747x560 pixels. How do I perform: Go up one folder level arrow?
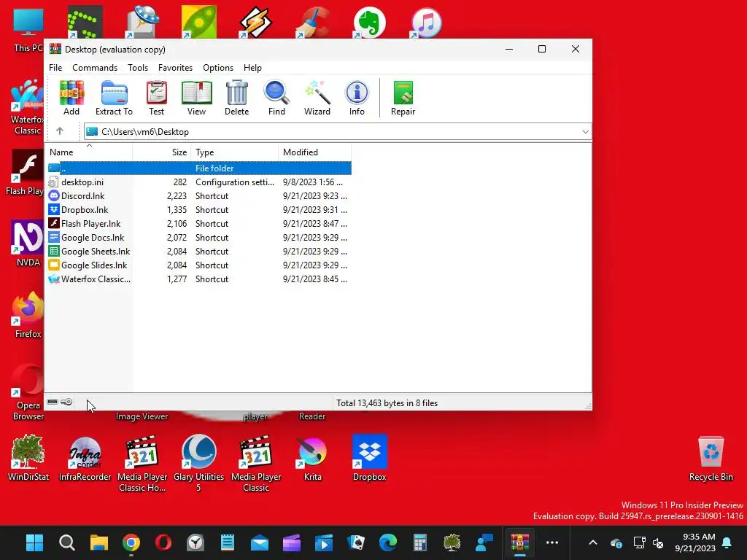click(60, 131)
